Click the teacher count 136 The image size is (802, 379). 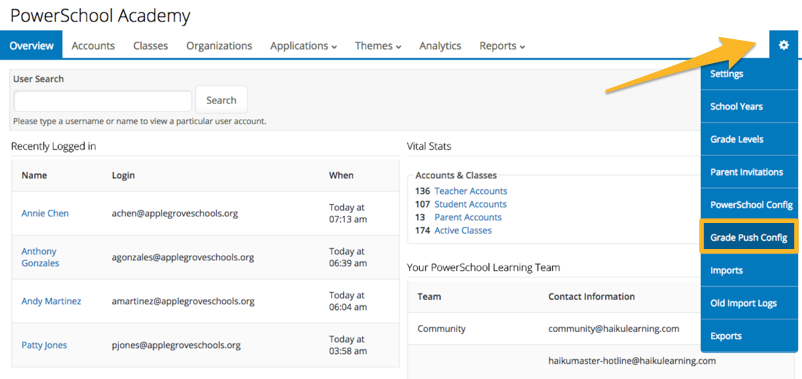(x=422, y=191)
